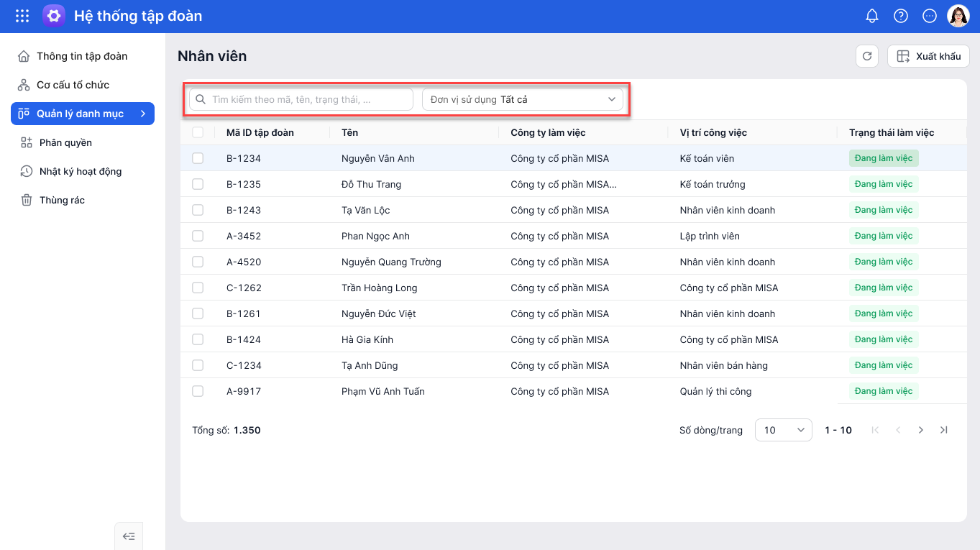Image resolution: width=980 pixels, height=550 pixels.
Task: Go to Phân quyền menu item
Action: pyautogui.click(x=65, y=142)
